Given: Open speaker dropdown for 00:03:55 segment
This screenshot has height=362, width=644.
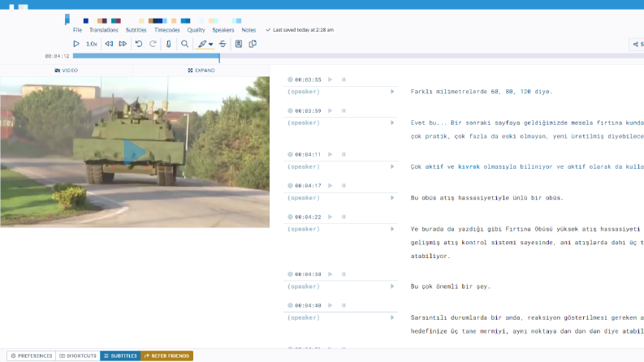Looking at the screenshot, I should click(x=392, y=92).
